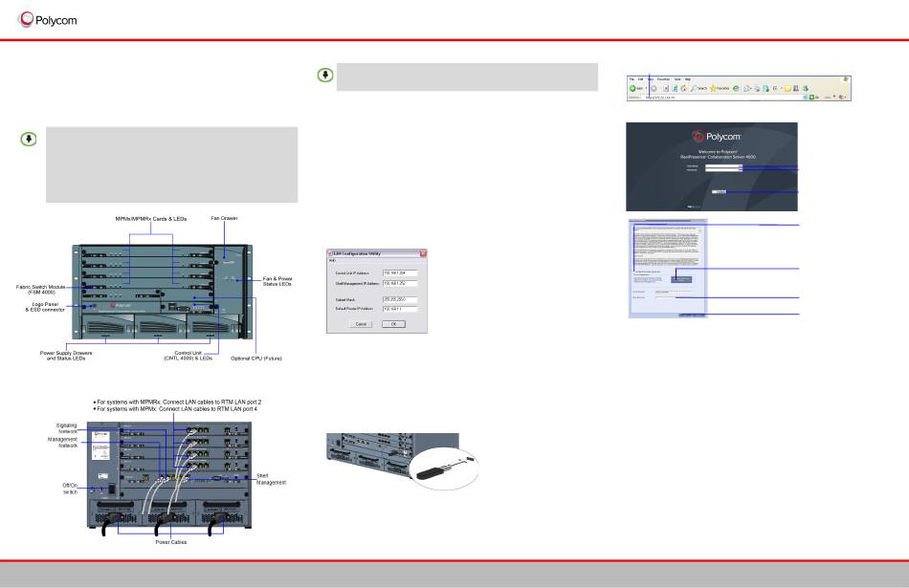
Task: Open Help menu in LAN Configuration Utility
Action: 332,261
